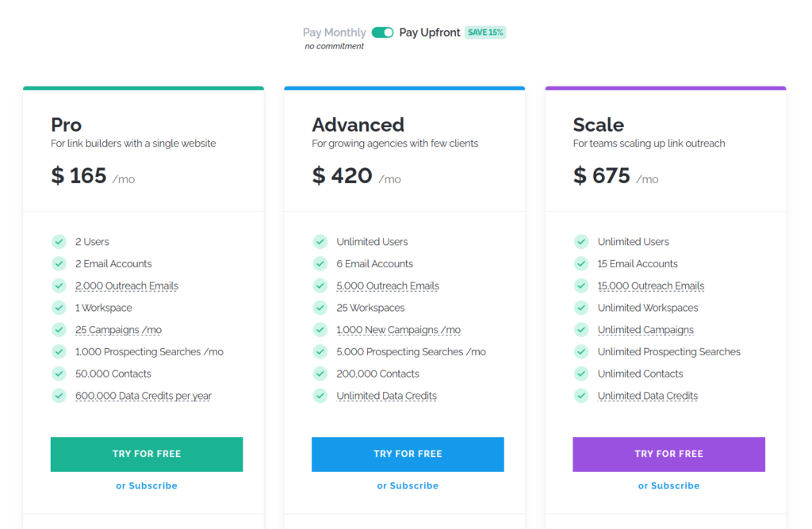Screen dimensions: 812x529
Task: Click the Scale plan purple TRY FOR FREE button
Action: 668,454
